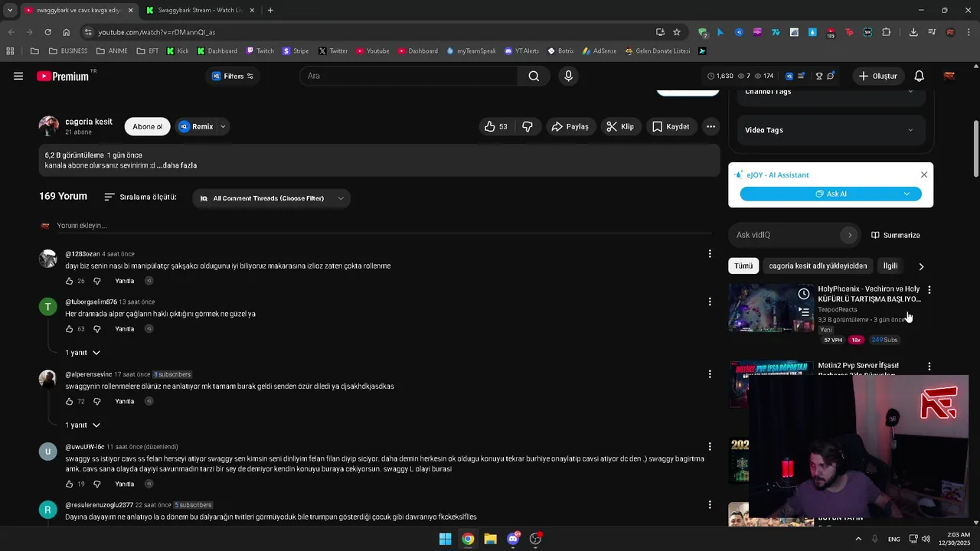Open Discord from the taskbar
The width and height of the screenshot is (980, 551).
tap(513, 539)
